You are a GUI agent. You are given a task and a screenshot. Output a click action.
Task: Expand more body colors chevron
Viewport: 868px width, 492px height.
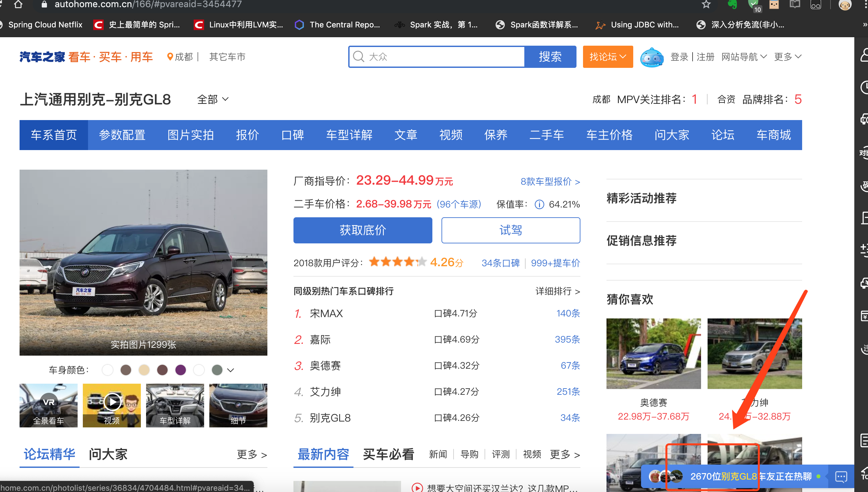point(231,370)
